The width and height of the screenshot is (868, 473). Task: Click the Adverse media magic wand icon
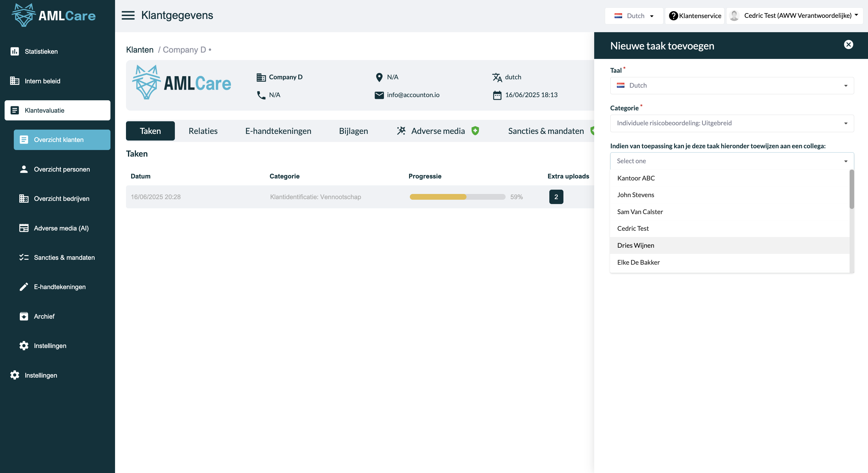(401, 131)
